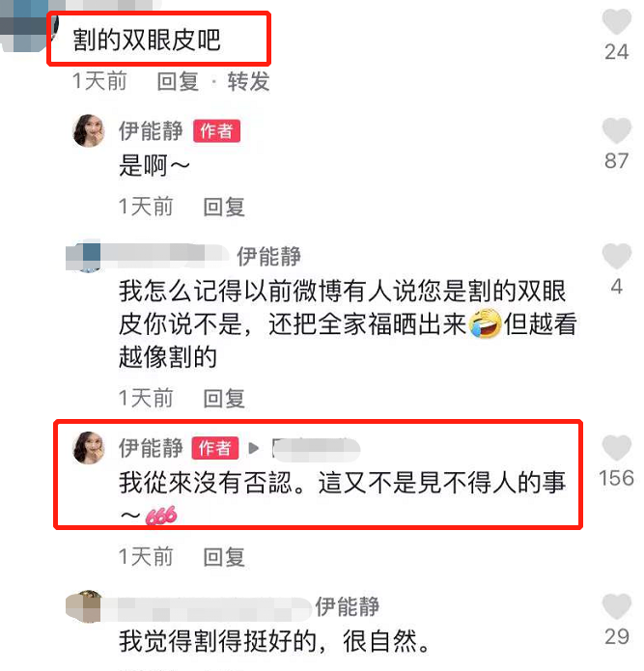Image resolution: width=644 pixels, height=671 pixels.
Task: Tap 回复 under the 越像割的 comment
Action: pyautogui.click(x=224, y=399)
